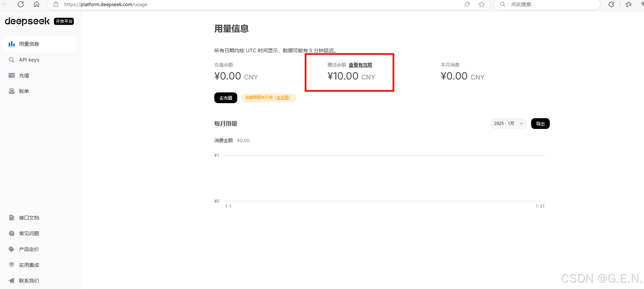Click the API keys magnifier icon
Screen dimensions: 644x289
coord(11,60)
